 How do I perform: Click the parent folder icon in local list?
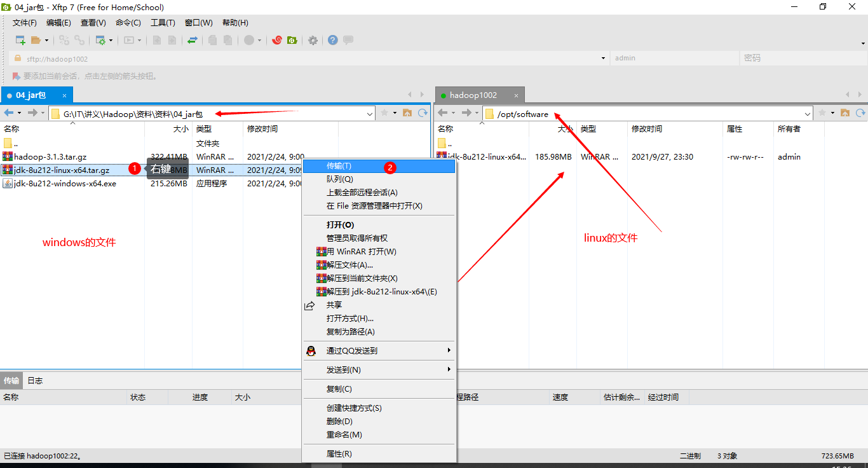tap(8, 143)
